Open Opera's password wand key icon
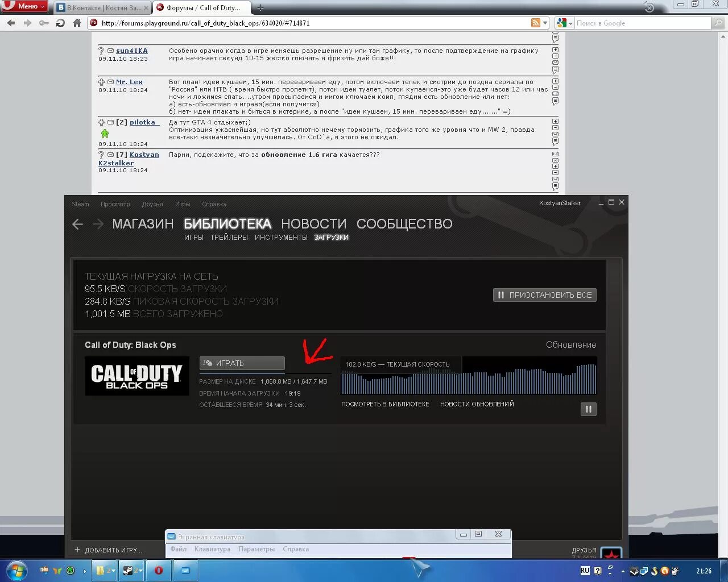Image resolution: width=728 pixels, height=582 pixels. pos(44,23)
